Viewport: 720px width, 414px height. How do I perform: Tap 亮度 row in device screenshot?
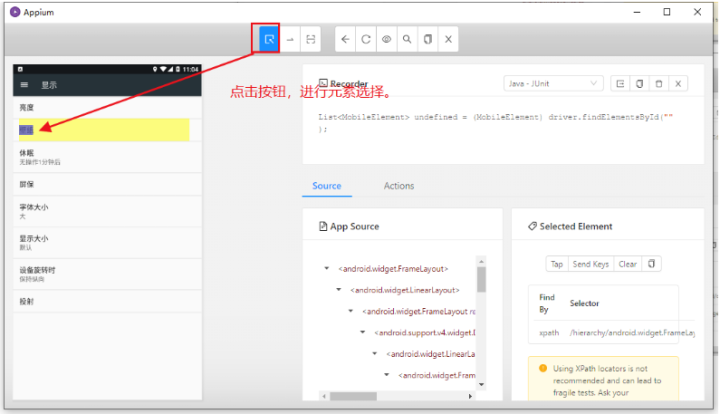(x=107, y=107)
